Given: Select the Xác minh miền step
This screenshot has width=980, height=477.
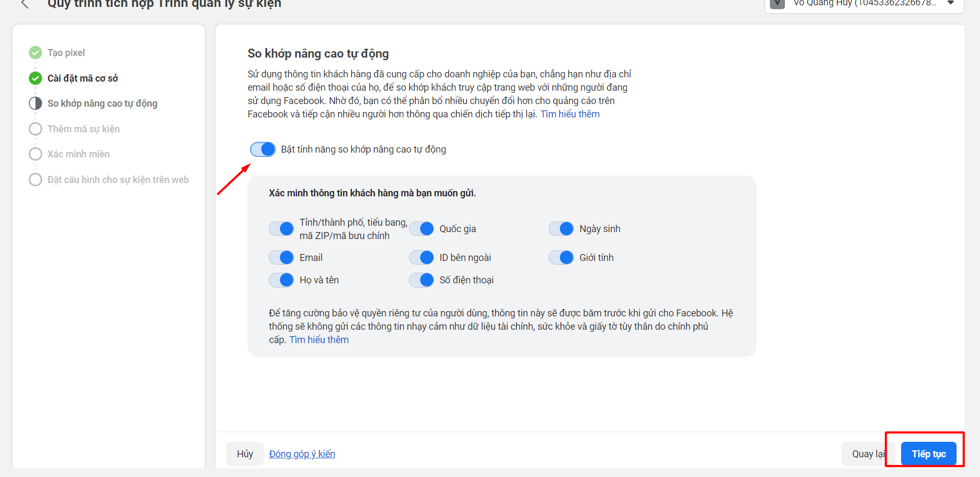Looking at the screenshot, I should (78, 154).
